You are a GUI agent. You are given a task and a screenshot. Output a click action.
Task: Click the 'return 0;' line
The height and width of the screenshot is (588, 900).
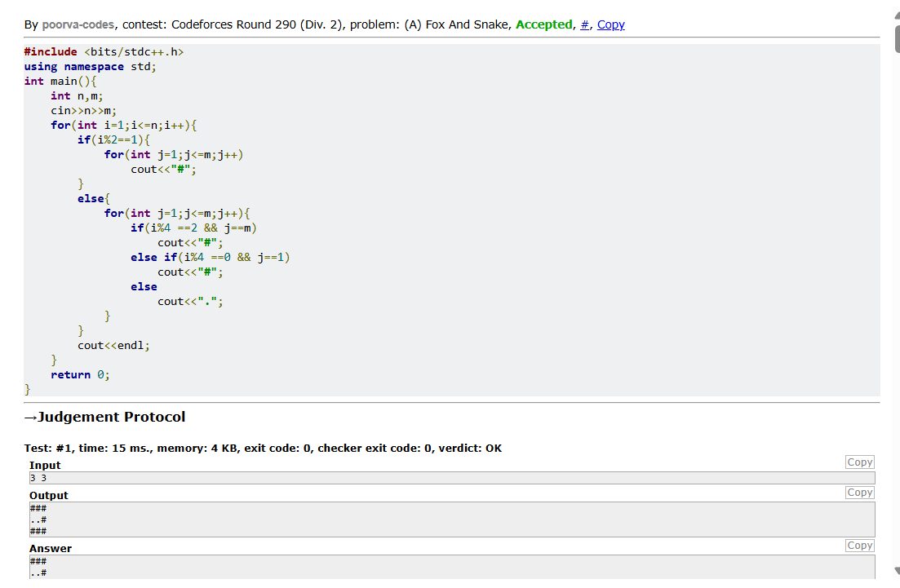pos(80,374)
